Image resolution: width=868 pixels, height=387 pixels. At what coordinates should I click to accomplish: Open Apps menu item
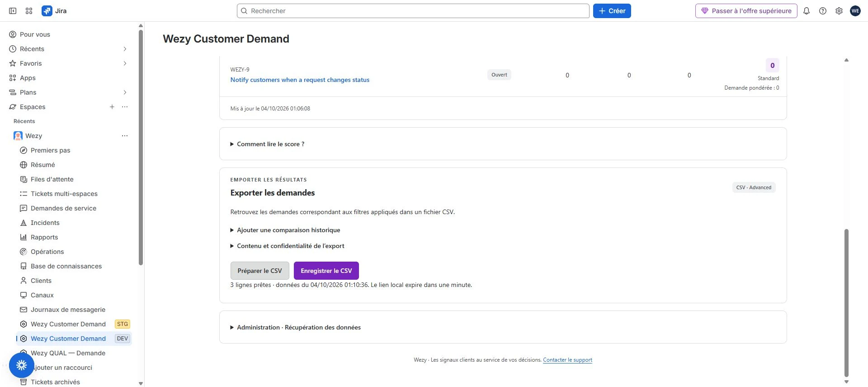[28, 78]
